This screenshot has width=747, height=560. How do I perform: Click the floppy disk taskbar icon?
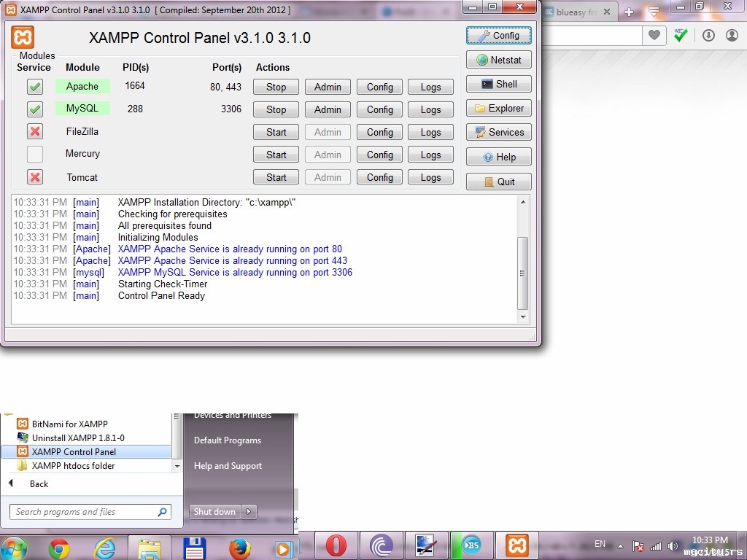pyautogui.click(x=194, y=549)
